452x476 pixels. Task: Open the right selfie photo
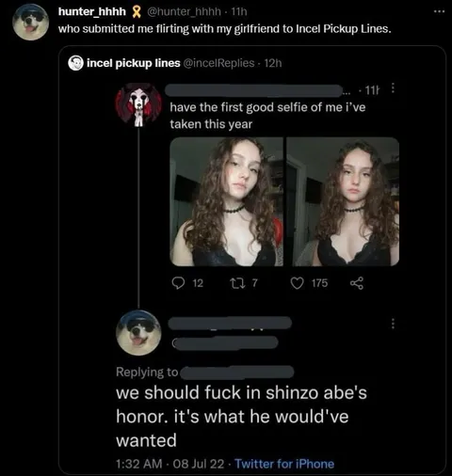pos(343,201)
